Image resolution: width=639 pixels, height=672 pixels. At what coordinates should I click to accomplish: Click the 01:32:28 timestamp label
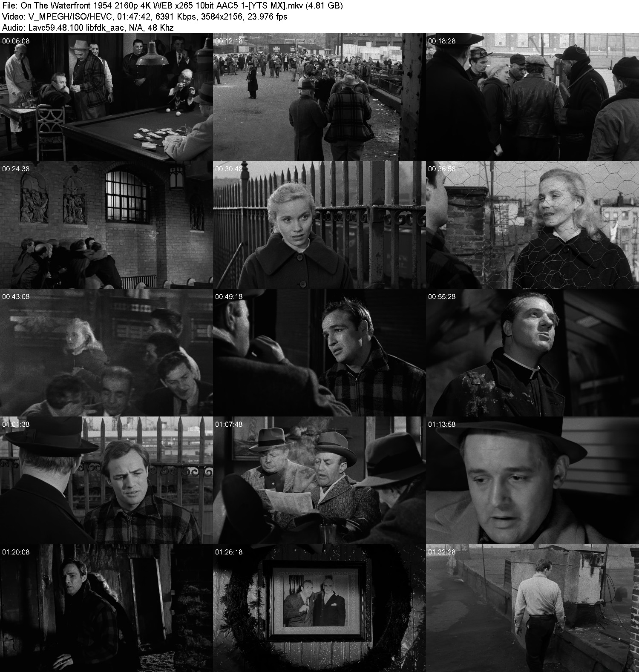442,552
